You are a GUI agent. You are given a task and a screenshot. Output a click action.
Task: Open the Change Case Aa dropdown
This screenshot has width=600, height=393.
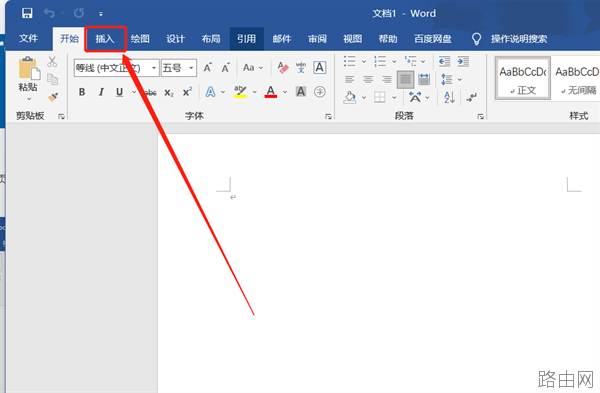pos(253,68)
